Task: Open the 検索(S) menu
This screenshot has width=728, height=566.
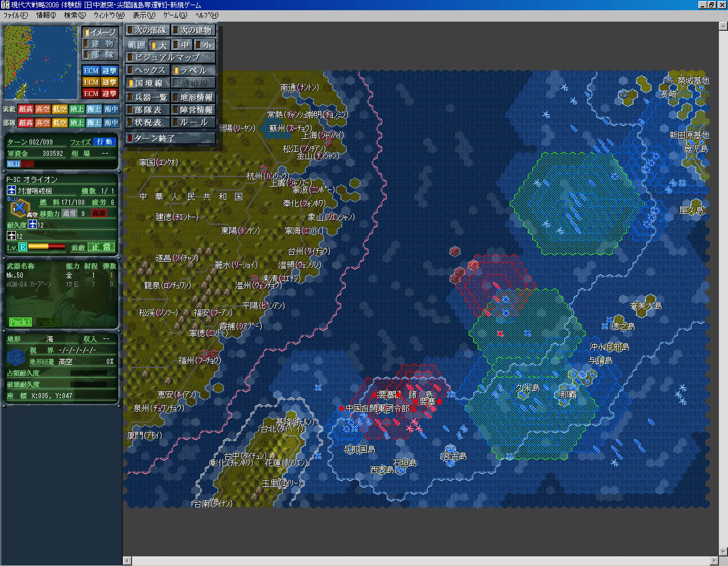Action: (x=75, y=15)
